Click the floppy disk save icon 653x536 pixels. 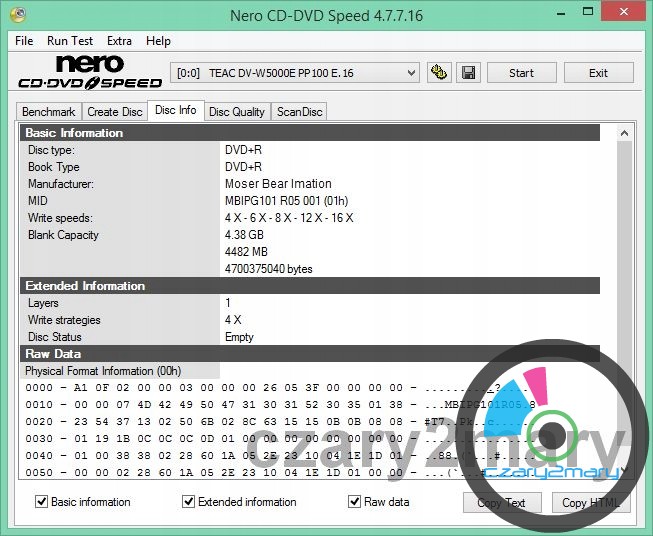click(468, 73)
